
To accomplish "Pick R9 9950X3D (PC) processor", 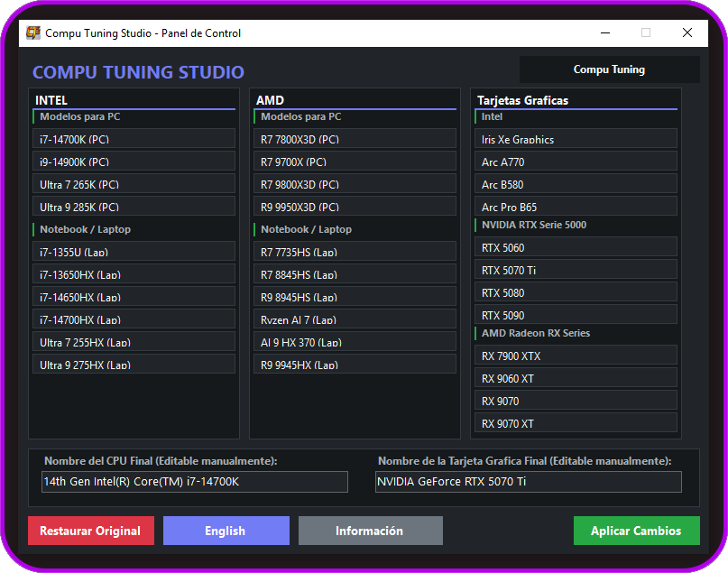I will (x=355, y=206).
